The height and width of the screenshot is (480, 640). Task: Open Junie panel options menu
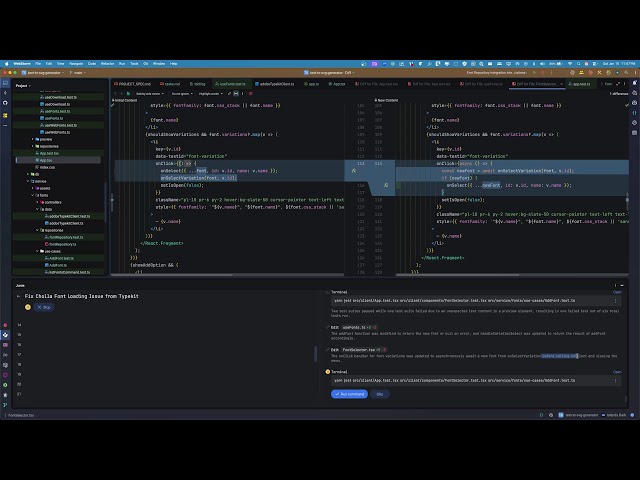click(x=616, y=285)
